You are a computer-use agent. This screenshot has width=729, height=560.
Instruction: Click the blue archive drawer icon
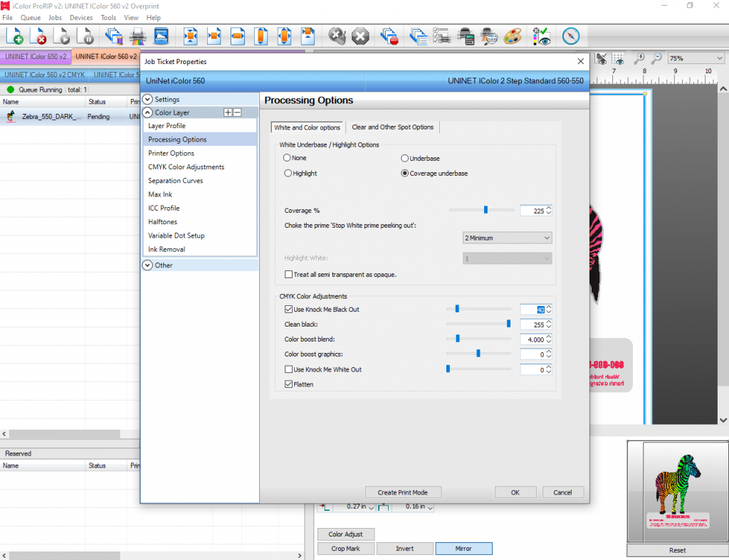162,36
